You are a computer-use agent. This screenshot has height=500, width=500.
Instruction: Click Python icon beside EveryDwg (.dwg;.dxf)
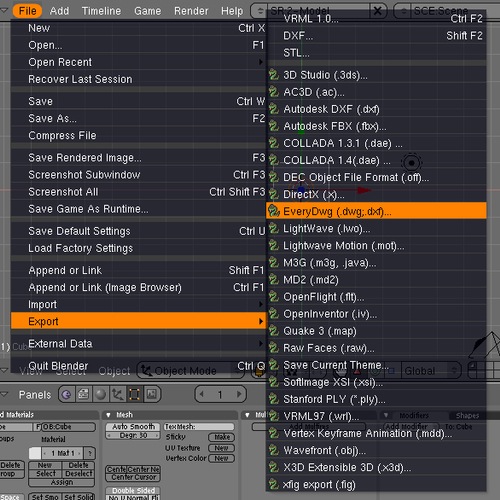pyautogui.click(x=274, y=211)
